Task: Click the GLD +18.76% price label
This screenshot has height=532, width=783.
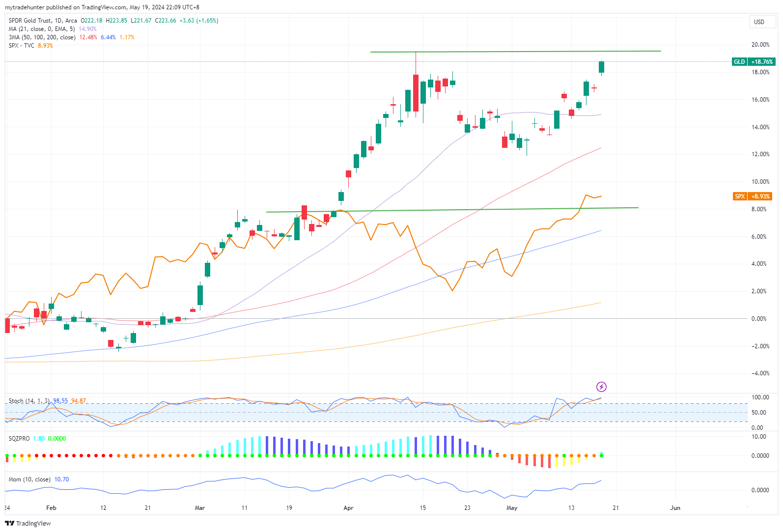Action: point(754,62)
